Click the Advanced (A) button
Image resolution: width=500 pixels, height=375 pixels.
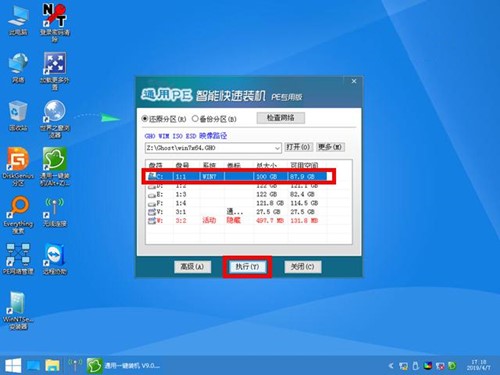pos(192,267)
